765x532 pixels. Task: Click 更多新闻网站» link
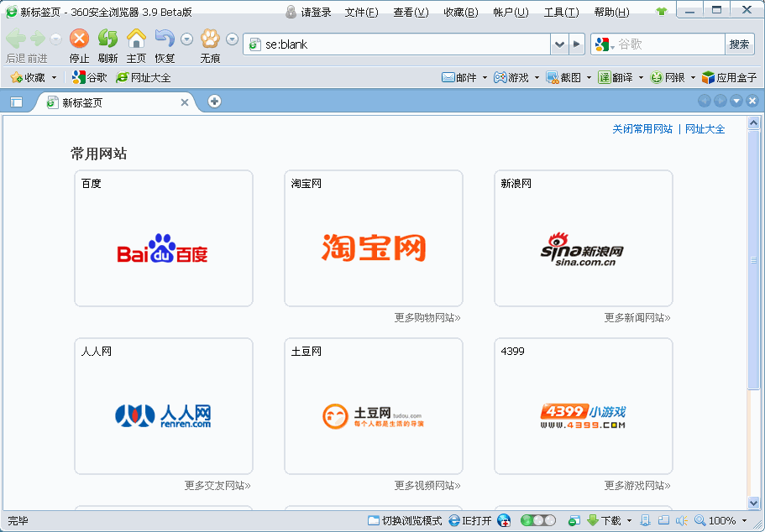637,318
